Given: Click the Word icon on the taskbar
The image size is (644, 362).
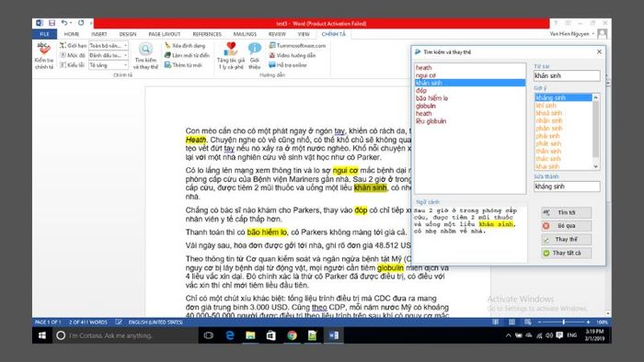Looking at the screenshot, I should pyautogui.click(x=333, y=335).
